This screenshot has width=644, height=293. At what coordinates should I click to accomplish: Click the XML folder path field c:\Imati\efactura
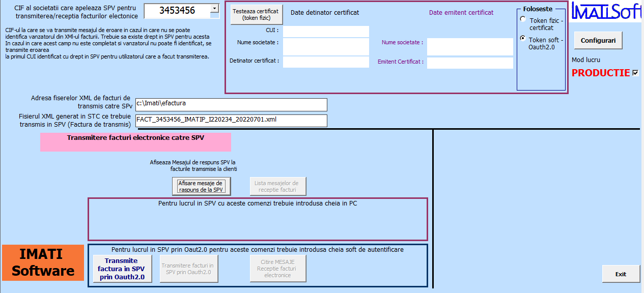(231, 104)
